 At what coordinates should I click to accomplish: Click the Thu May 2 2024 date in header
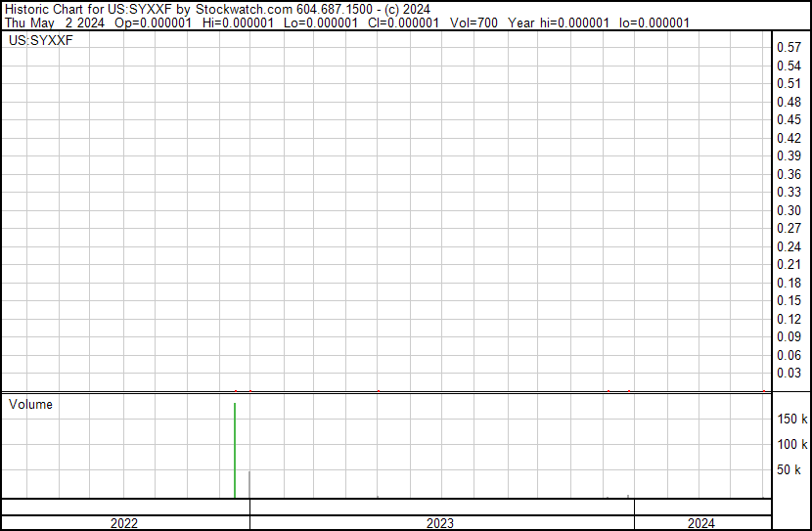pos(55,23)
